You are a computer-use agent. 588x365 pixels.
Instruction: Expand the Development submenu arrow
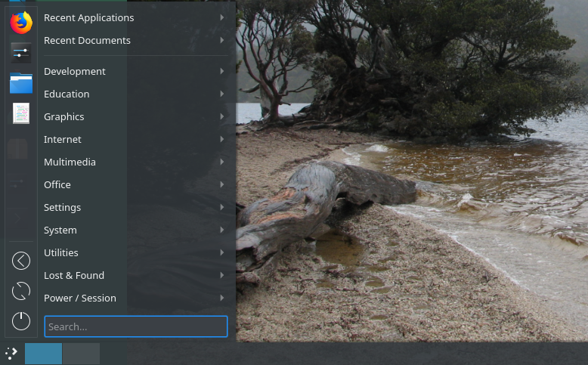click(x=221, y=71)
